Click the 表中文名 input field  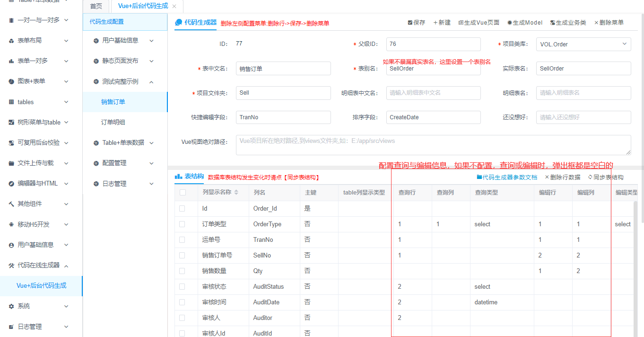pyautogui.click(x=283, y=69)
